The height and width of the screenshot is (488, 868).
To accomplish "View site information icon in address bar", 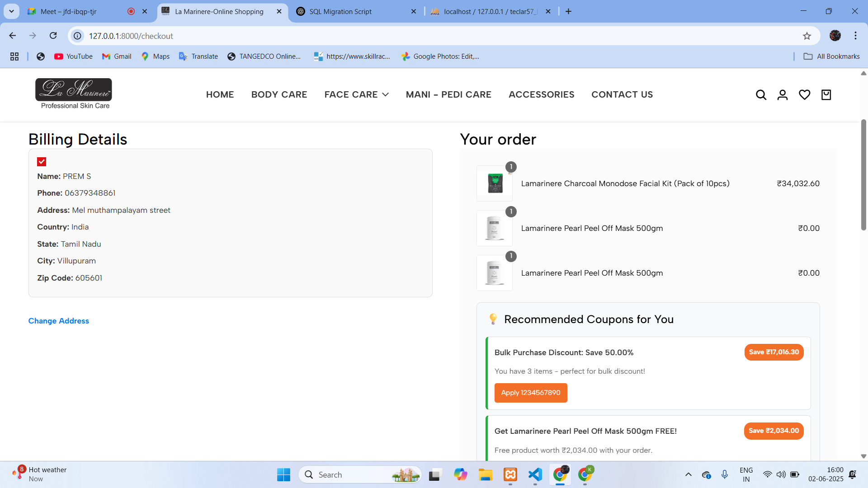I will [x=78, y=36].
